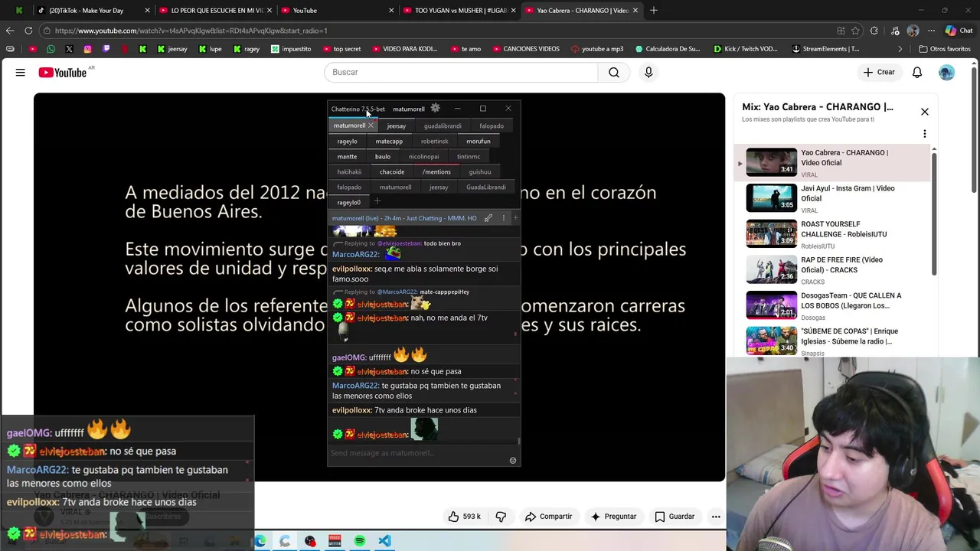This screenshot has height=551, width=980.
Task: Open the browser three-dot settings menu
Action: point(931,31)
